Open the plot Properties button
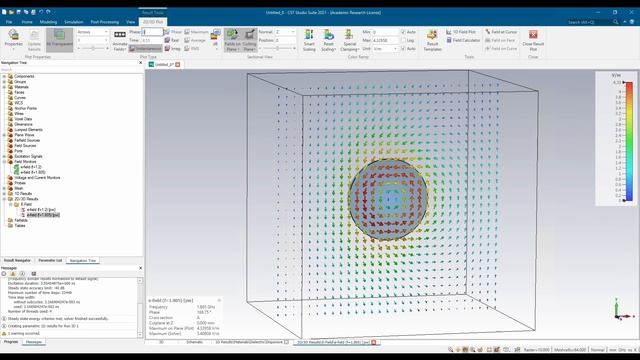 tap(13, 40)
